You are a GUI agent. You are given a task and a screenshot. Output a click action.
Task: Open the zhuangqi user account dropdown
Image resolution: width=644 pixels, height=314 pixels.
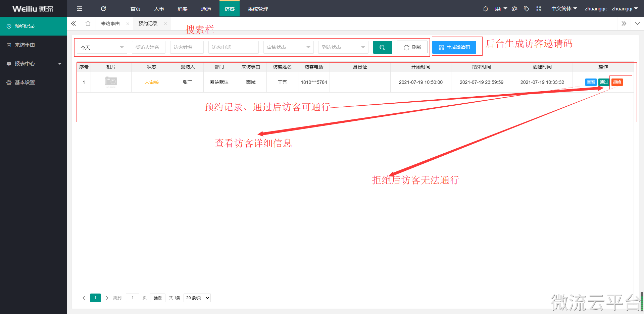(611, 9)
